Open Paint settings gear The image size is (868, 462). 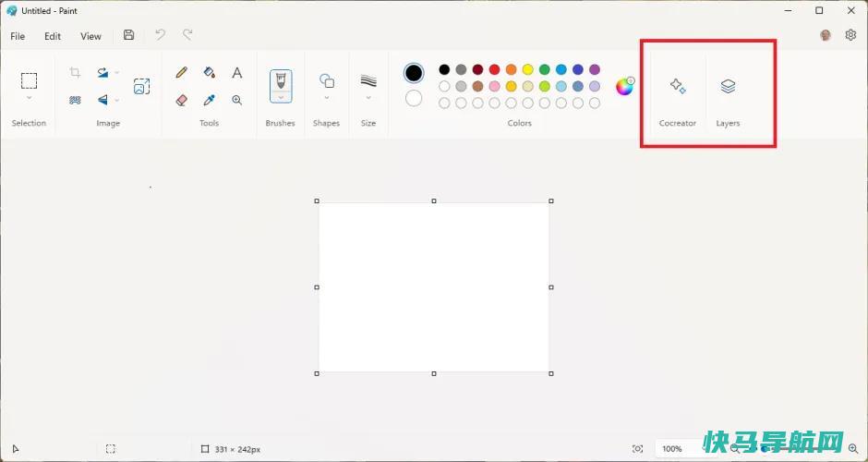850,35
